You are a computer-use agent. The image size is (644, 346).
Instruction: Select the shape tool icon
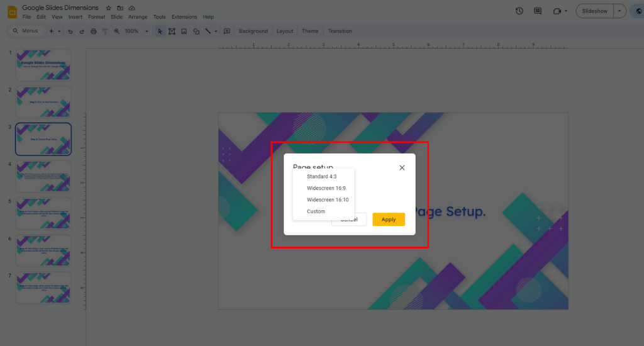pos(196,31)
